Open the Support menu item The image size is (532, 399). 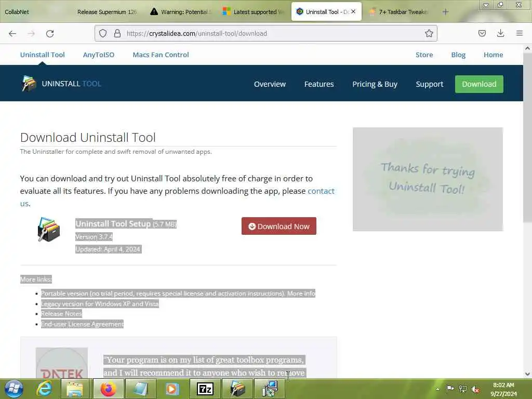pyautogui.click(x=430, y=84)
